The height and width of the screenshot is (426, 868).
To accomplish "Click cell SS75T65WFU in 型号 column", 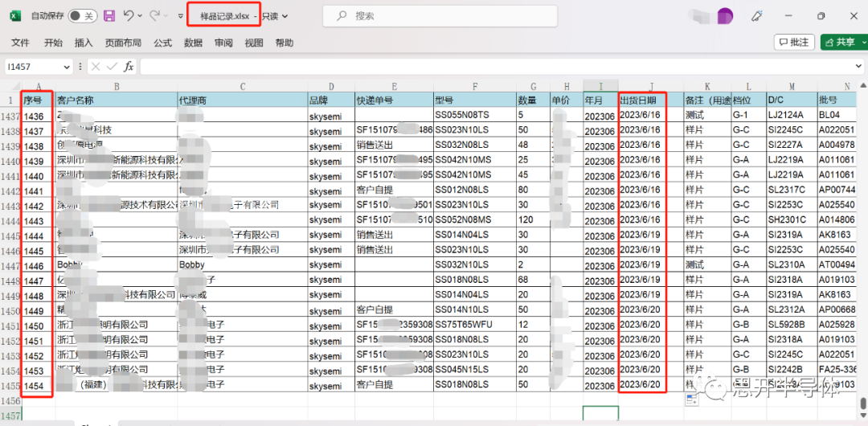I will pyautogui.click(x=475, y=324).
